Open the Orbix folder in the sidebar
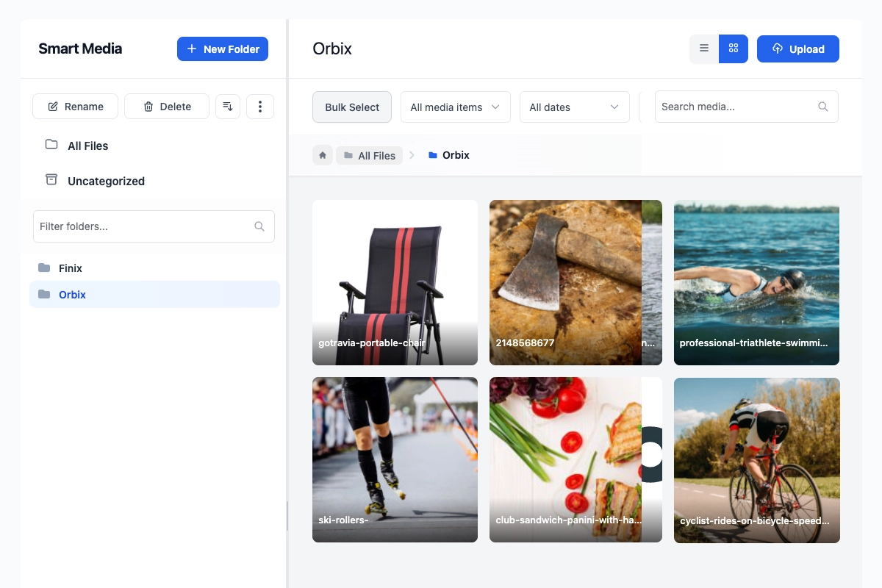The image size is (882, 588). tap(72, 294)
